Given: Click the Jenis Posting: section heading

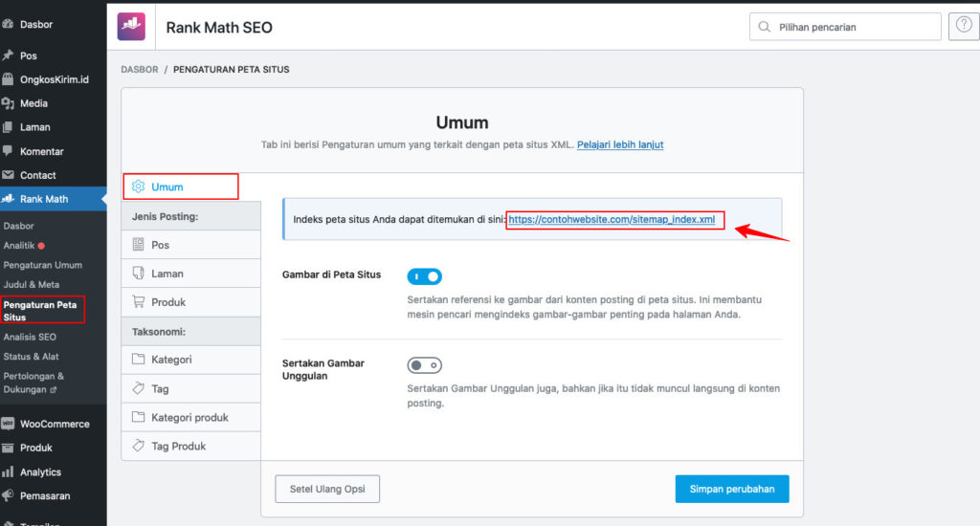Looking at the screenshot, I should coord(165,216).
